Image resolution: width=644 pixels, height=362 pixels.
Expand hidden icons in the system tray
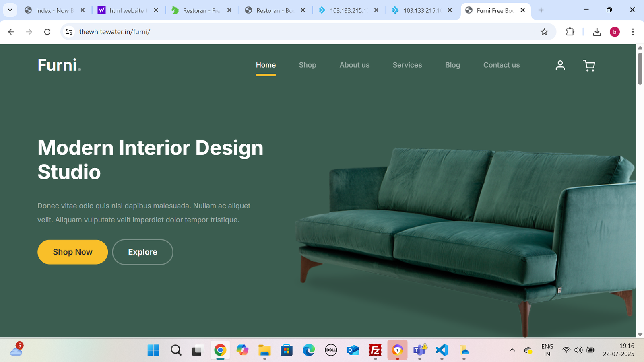point(512,350)
